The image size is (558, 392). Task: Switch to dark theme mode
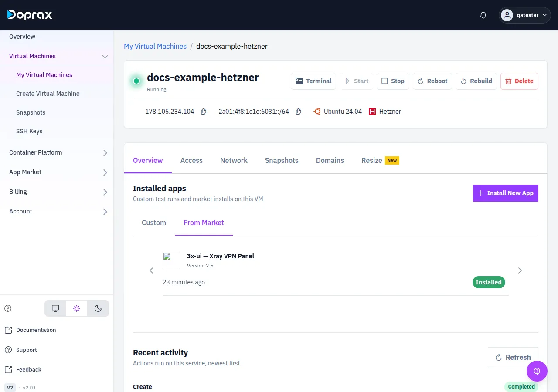[98, 308]
